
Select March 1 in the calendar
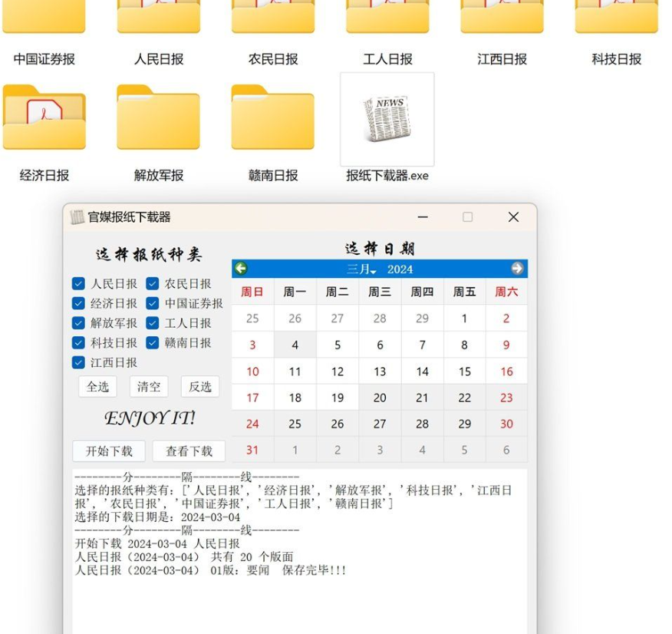(464, 319)
